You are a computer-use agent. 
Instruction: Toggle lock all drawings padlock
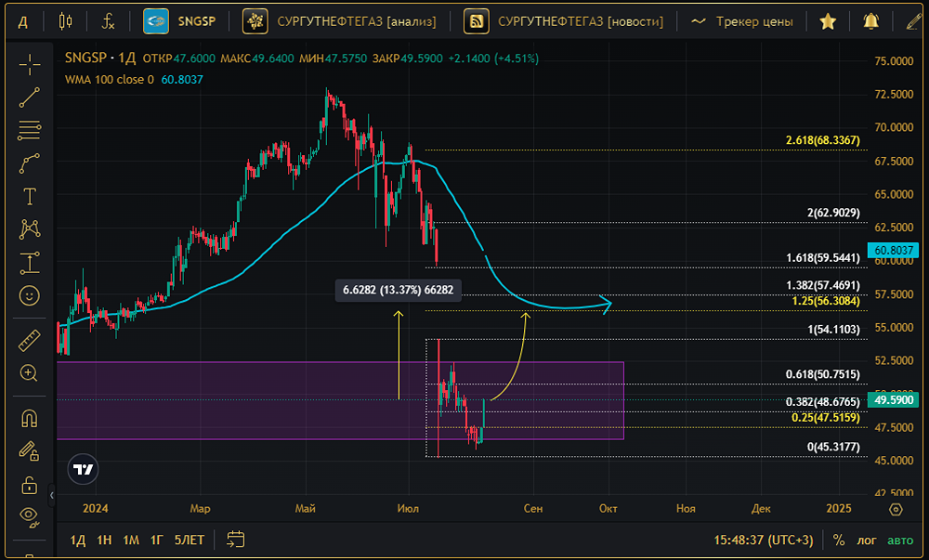coord(30,485)
